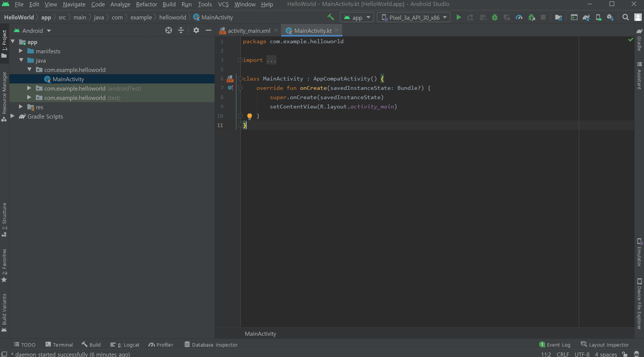The width and height of the screenshot is (644, 357).
Task: Toggle the Project tool window stripe button
Action: tap(4, 44)
